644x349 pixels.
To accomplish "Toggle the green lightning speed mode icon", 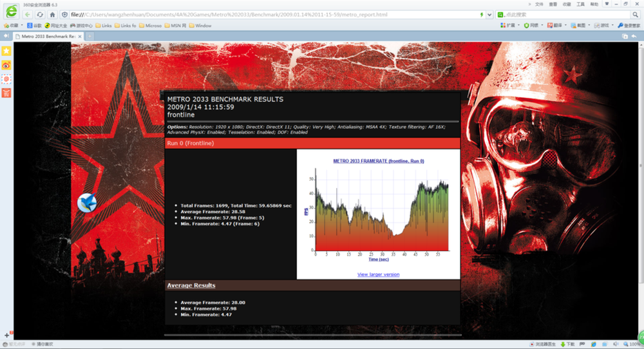I will point(482,15).
